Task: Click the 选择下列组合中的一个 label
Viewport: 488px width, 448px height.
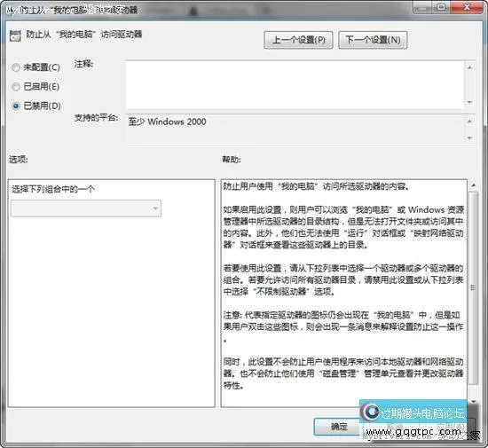Action: tap(53, 189)
